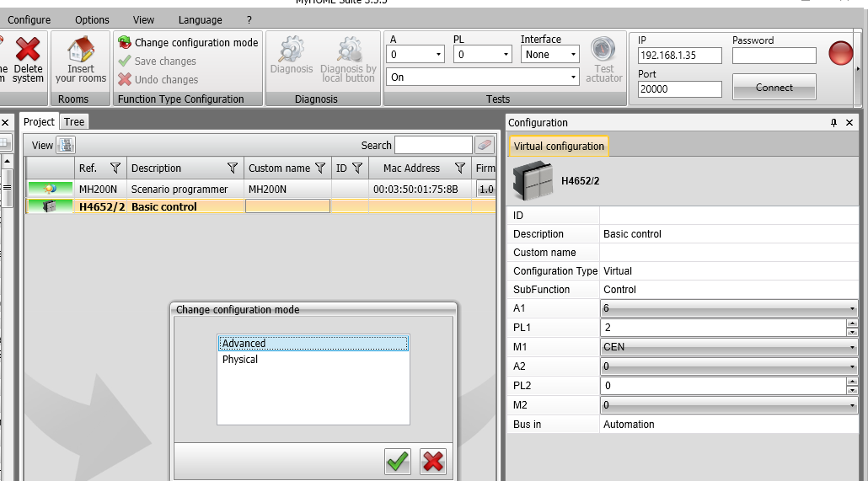Viewport: 868px width, 481px height.
Task: Click the Delete system red X icon
Action: pyautogui.click(x=28, y=51)
